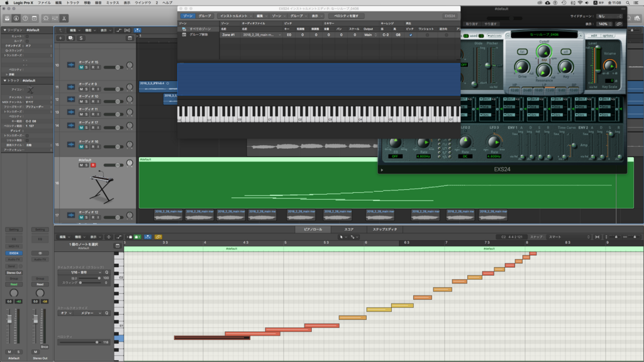Solo the オーディオ 9 track
Image resolution: width=644 pixels, height=362 pixels.
[86, 89]
